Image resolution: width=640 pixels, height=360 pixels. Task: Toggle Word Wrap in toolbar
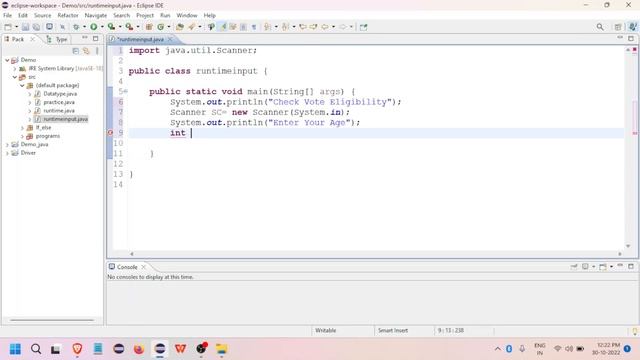click(x=233, y=27)
